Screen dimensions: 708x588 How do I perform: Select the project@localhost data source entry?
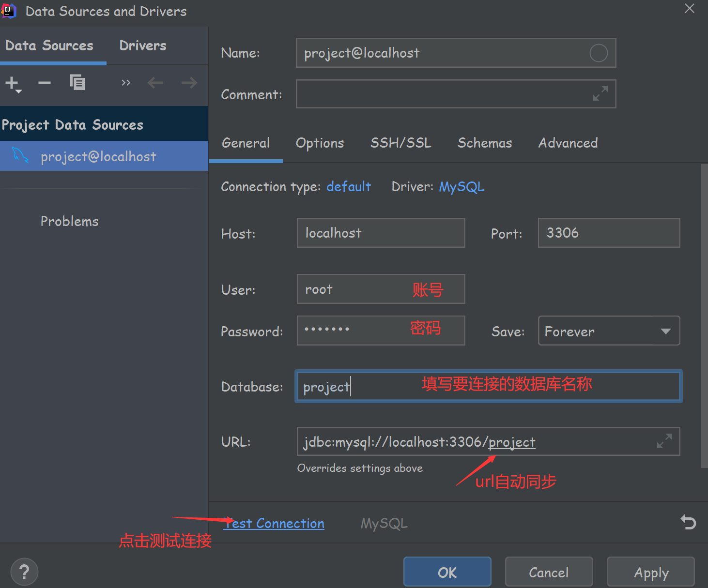98,156
